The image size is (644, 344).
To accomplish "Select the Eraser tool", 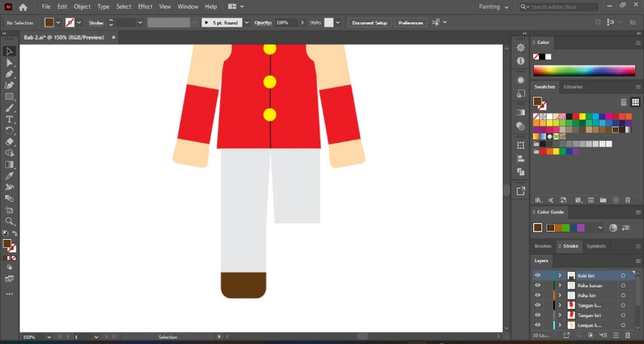I will (9, 141).
